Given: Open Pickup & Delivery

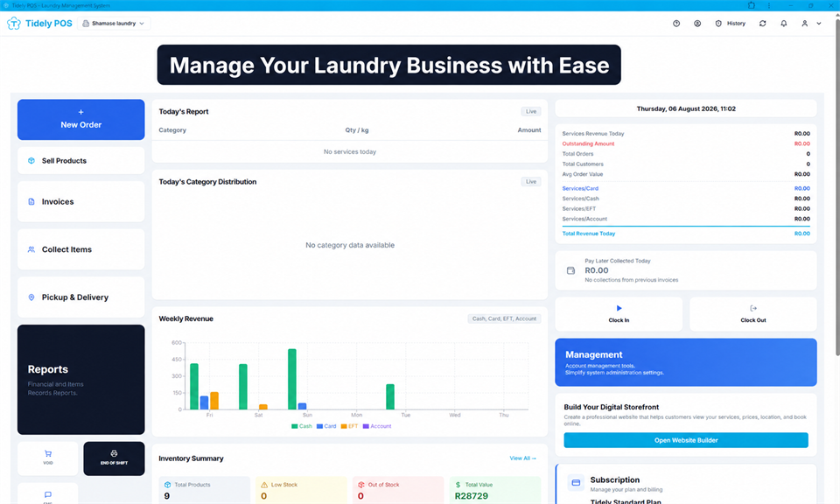Looking at the screenshot, I should point(80,297).
